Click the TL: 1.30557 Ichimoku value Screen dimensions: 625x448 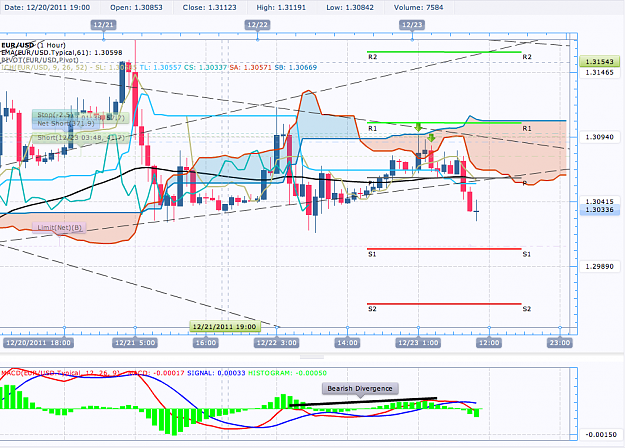(160, 68)
